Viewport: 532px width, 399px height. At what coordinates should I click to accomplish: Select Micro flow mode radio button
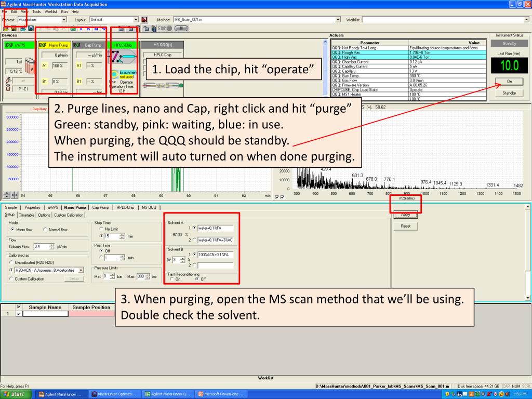tap(12, 230)
